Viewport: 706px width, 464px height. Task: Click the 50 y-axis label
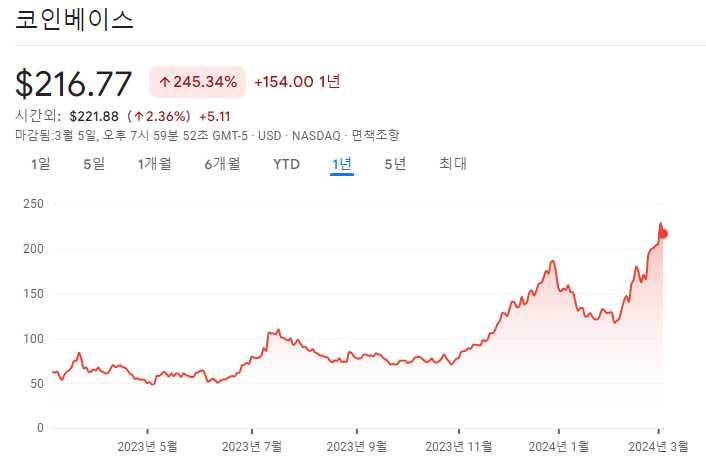point(37,383)
